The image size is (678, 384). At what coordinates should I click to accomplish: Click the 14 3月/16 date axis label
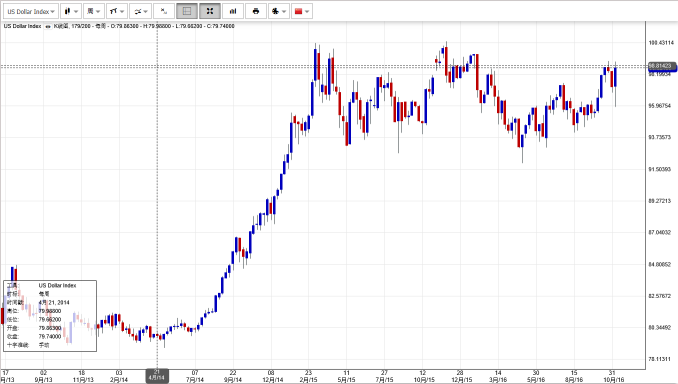click(x=498, y=376)
